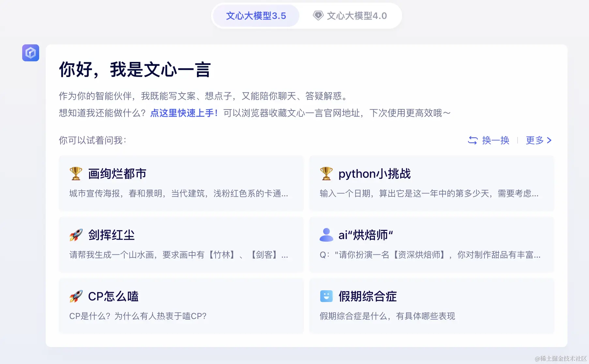Screen dimensions: 589x364
Task: Open the 点这里快速上手 link
Action: [184, 113]
